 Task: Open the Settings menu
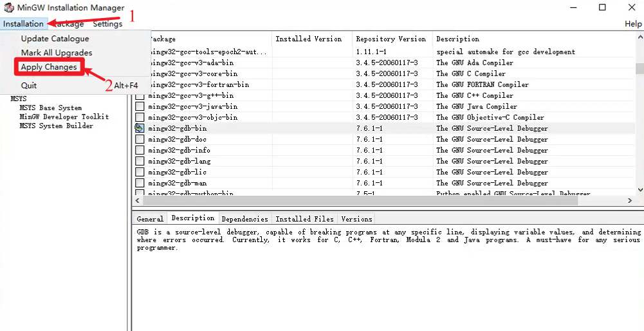[x=107, y=24]
